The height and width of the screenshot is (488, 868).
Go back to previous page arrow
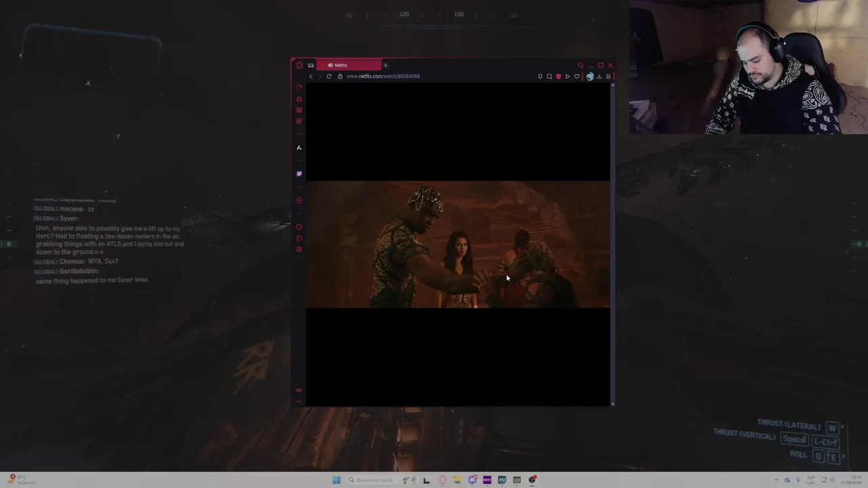click(x=311, y=76)
